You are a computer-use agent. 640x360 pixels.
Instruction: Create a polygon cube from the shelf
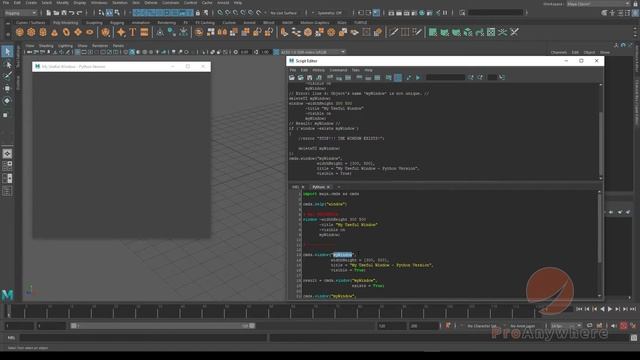31,32
